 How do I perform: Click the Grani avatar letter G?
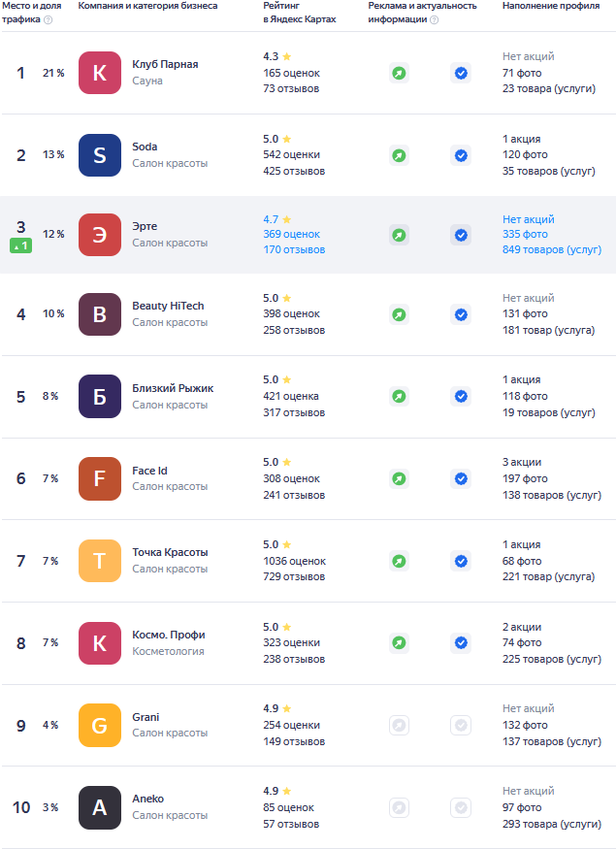click(x=100, y=725)
